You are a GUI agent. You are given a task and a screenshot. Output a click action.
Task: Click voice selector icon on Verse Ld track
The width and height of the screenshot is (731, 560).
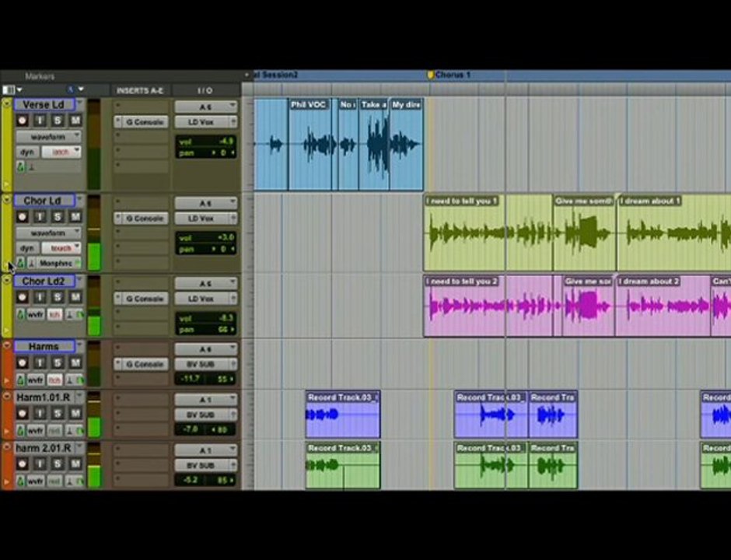[20, 166]
